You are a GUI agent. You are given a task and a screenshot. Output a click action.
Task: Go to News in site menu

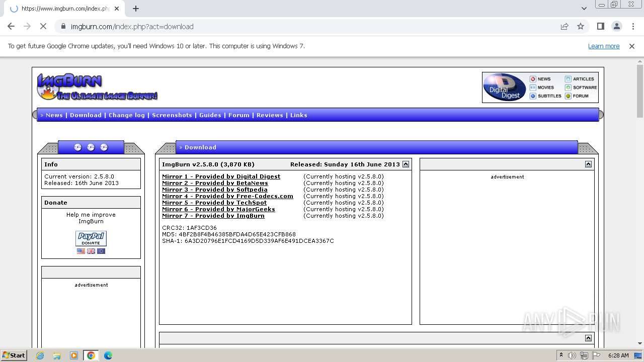coord(54,115)
